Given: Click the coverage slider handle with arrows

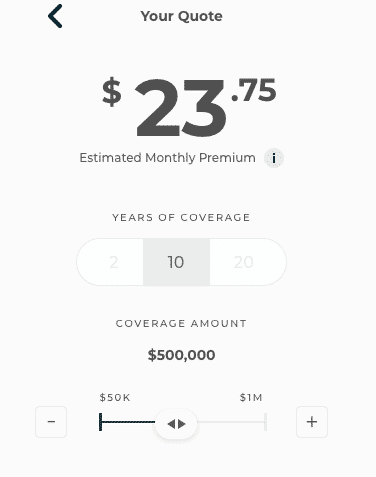Looking at the screenshot, I should (176, 424).
